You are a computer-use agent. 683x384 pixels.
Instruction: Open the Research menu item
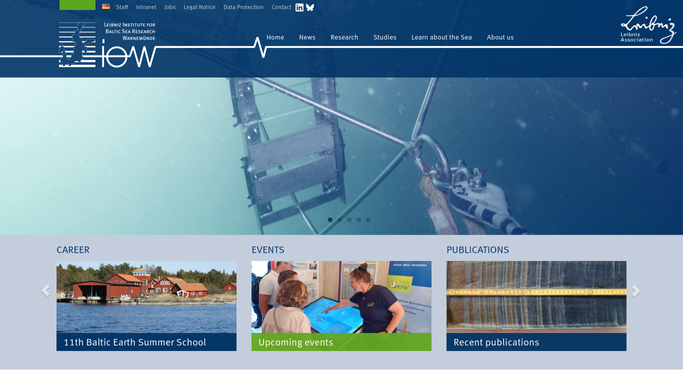pyautogui.click(x=344, y=37)
